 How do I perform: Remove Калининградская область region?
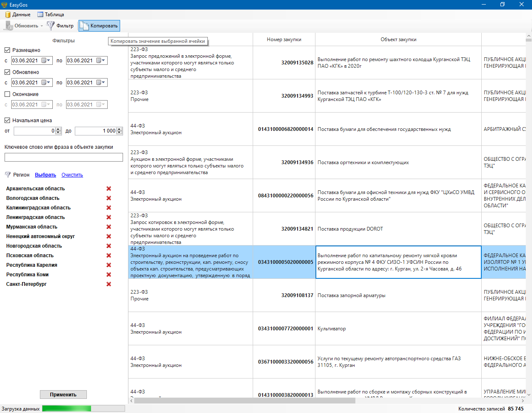pyautogui.click(x=109, y=208)
